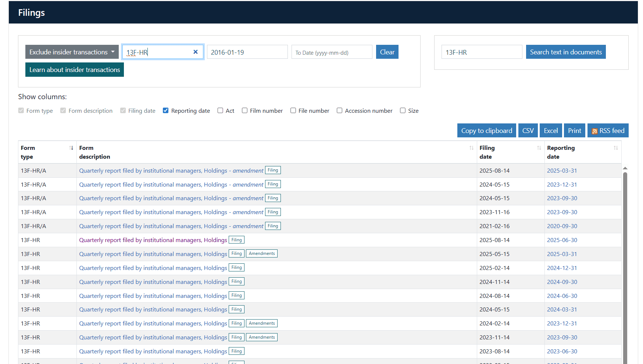Open Filing for 13F-HR filed 2023-08-14
Viewport: 643px width, 364px height.
(x=237, y=351)
